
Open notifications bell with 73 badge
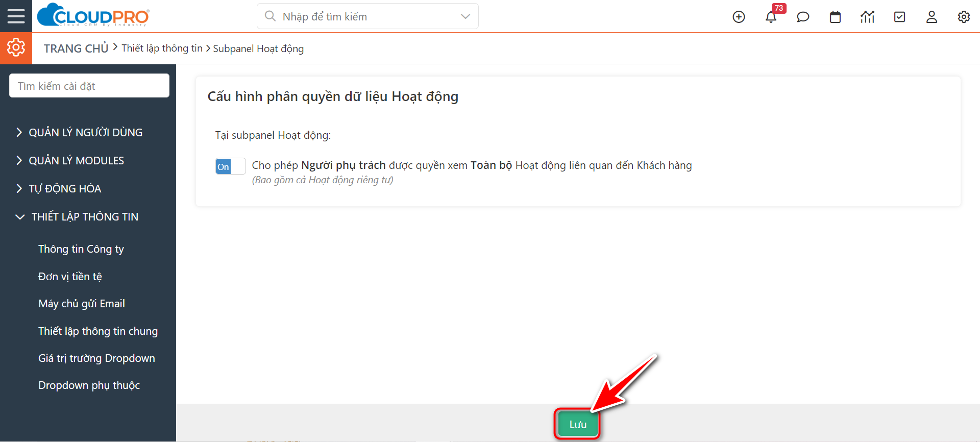[x=771, y=17]
